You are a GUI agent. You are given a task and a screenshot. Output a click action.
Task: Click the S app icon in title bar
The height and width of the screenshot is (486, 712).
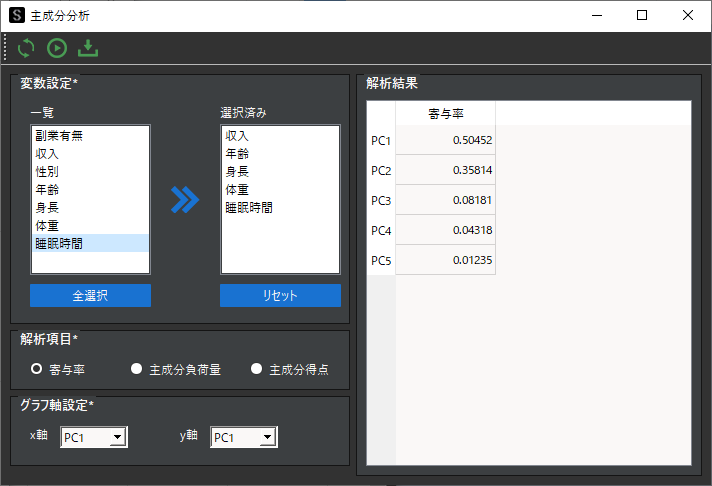(x=16, y=15)
